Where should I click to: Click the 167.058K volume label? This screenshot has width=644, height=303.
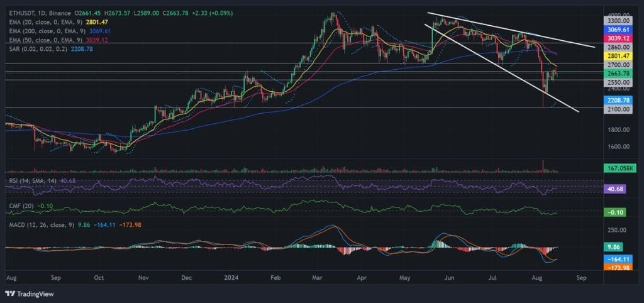(x=616, y=168)
